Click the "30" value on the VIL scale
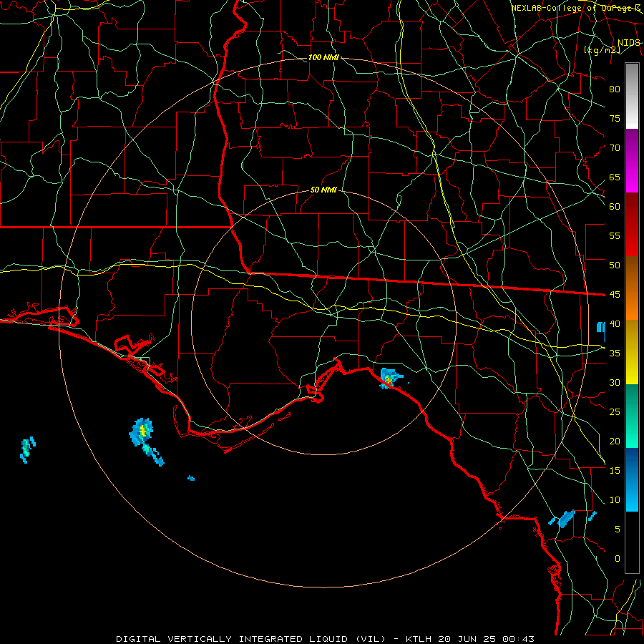The width and height of the screenshot is (644, 644). (x=615, y=383)
